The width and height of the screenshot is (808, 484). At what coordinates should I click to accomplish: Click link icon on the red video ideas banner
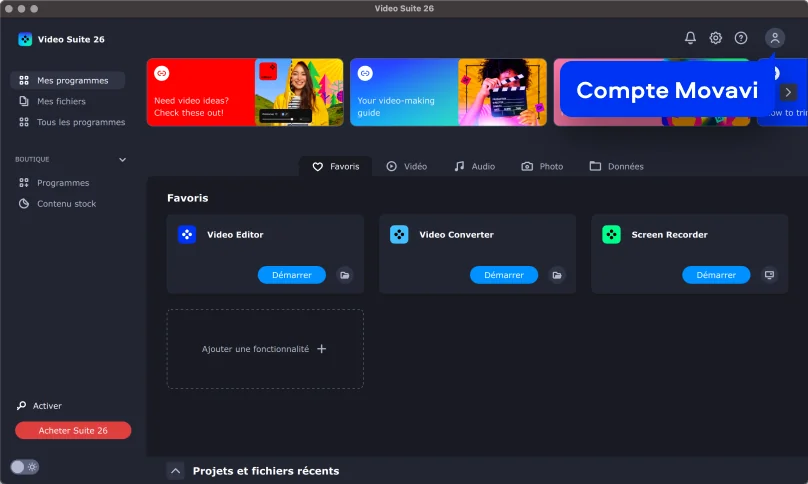161,73
